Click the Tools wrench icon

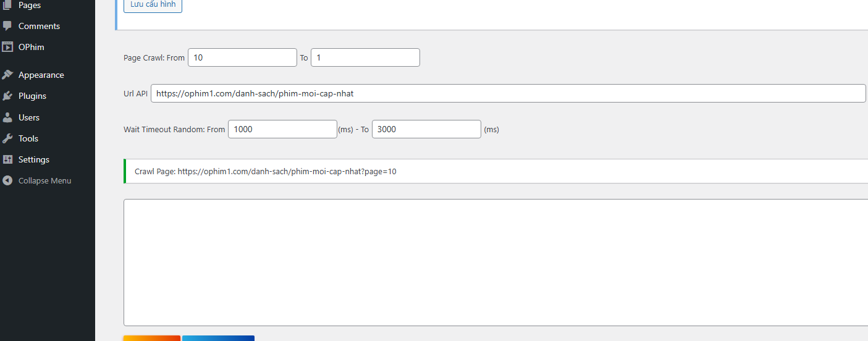click(7, 138)
